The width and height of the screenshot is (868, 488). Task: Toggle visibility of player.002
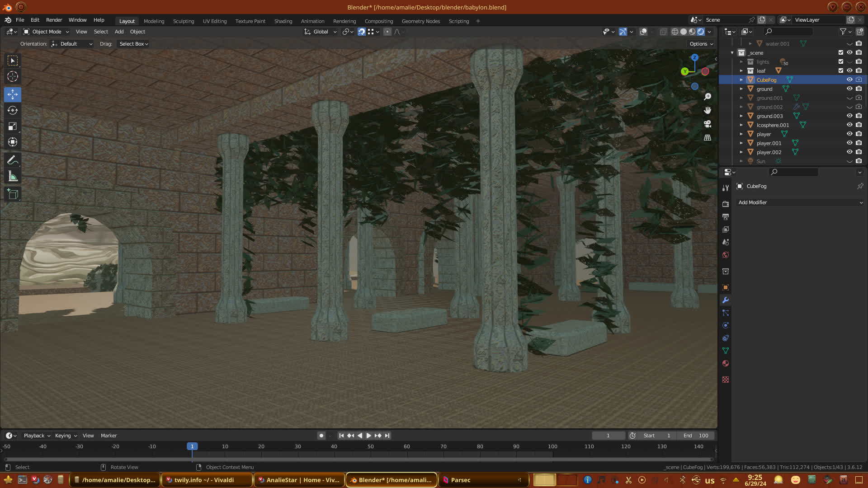(x=849, y=152)
